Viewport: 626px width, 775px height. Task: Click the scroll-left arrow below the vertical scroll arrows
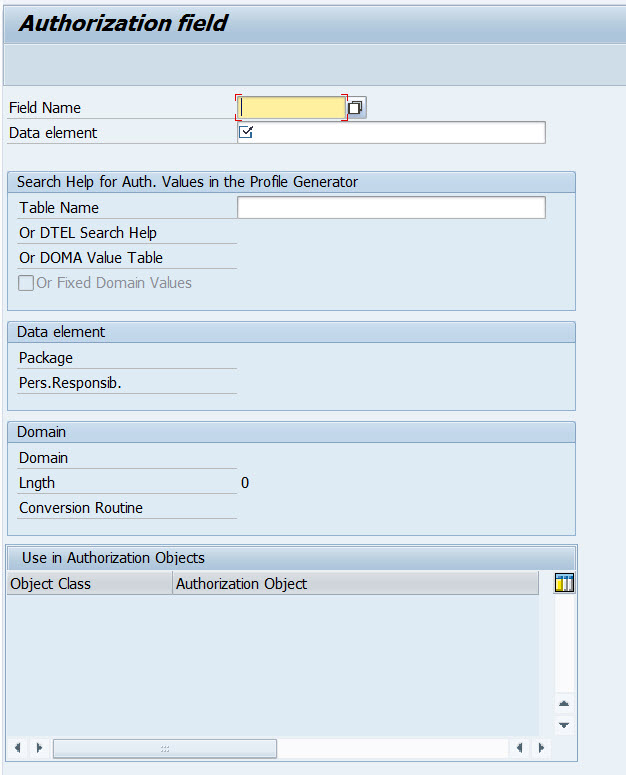519,748
